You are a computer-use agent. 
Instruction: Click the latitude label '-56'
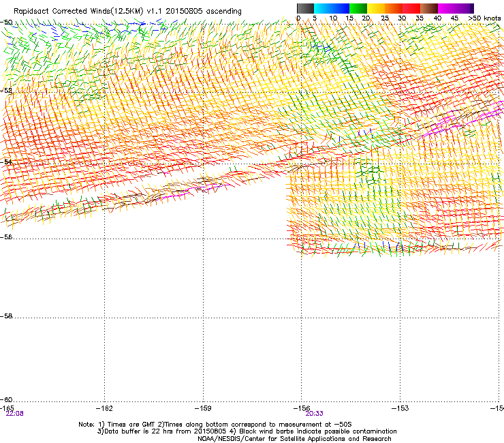[x=6, y=237]
